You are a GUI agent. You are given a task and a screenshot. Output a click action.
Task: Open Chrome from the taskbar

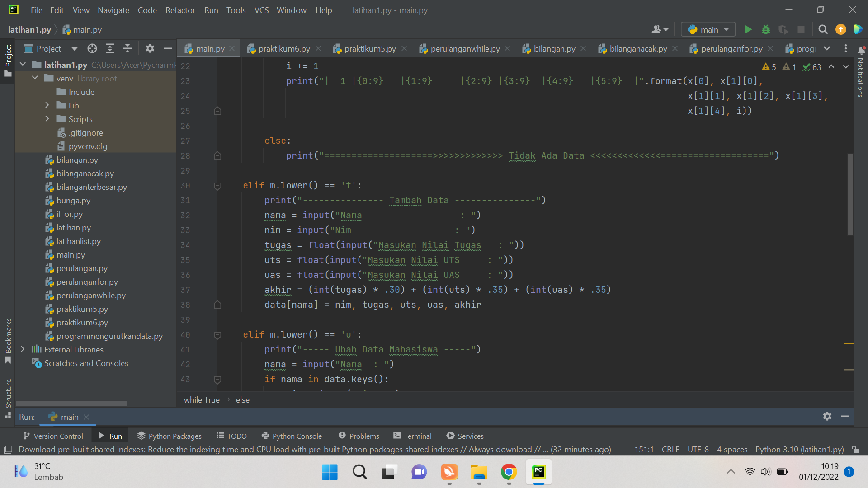pos(509,472)
